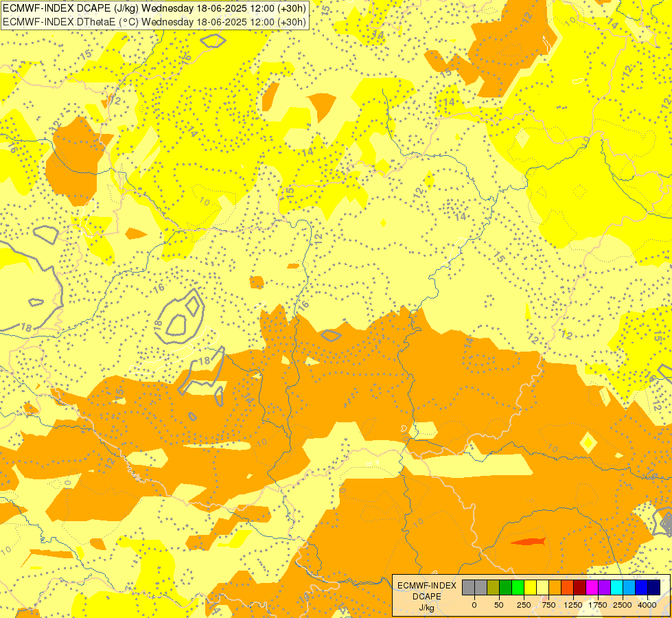Click the 'J/kg' unit label in legend
672x618 pixels.
[427, 608]
